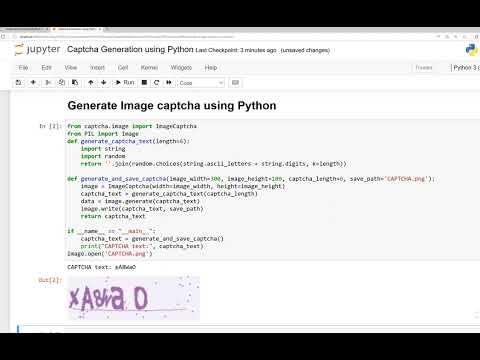
Task: Run the selected cell
Action: pos(125,82)
